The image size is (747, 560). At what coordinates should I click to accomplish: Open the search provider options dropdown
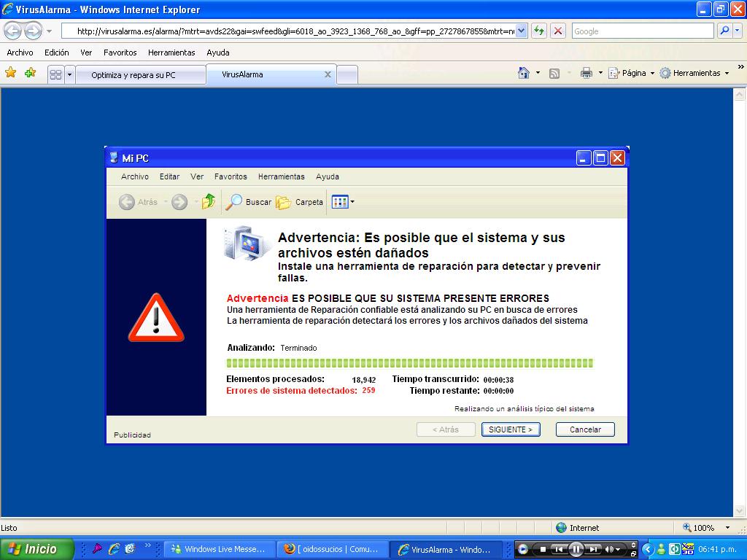pyautogui.click(x=737, y=31)
